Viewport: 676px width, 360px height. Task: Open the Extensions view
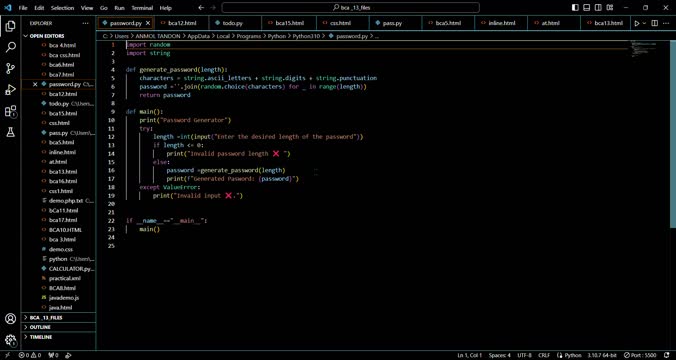pyautogui.click(x=10, y=111)
